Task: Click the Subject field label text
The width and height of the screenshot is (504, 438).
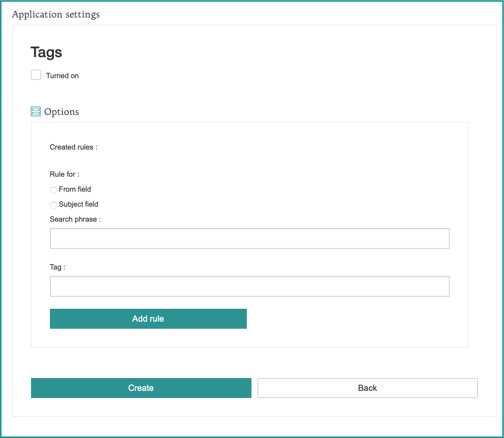Action: tap(78, 204)
